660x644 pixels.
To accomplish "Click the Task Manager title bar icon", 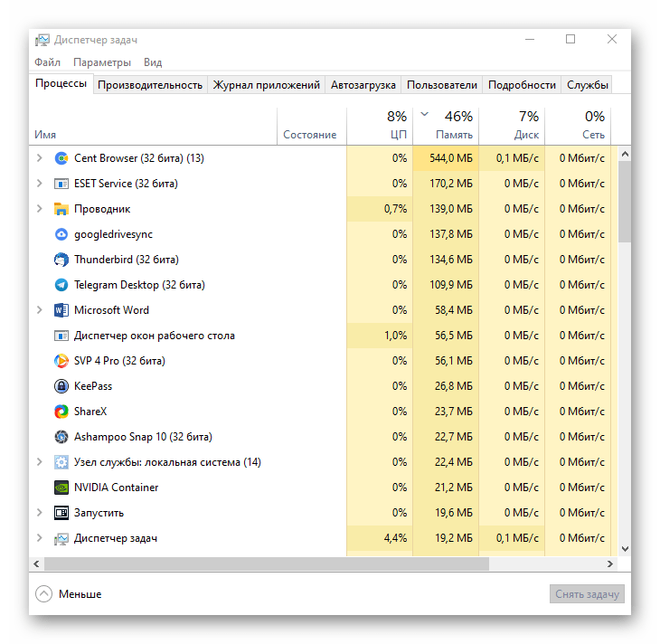I will pos(42,40).
